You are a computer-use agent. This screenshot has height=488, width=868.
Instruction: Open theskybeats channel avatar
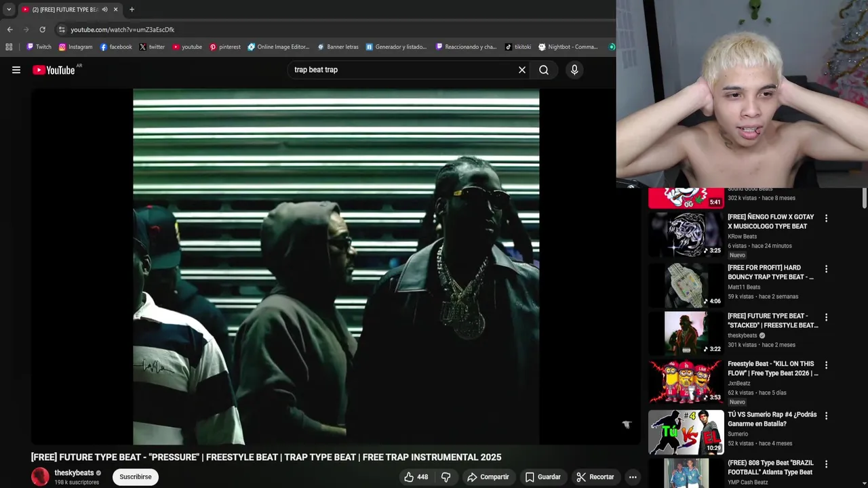(x=41, y=477)
